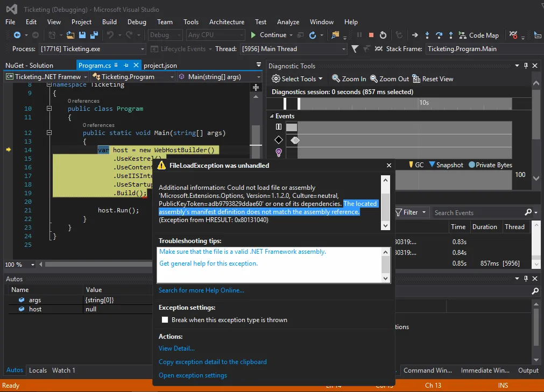
Task: Collapse the Program class code region
Action: click(50, 109)
